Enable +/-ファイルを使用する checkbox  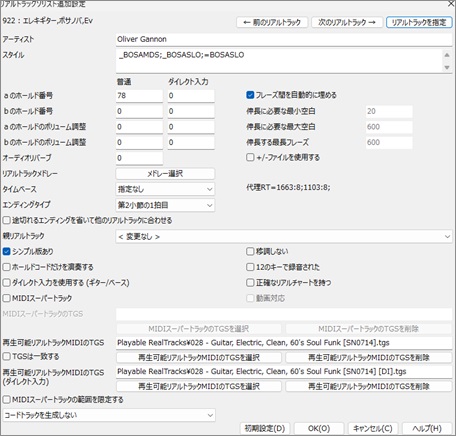coord(250,157)
